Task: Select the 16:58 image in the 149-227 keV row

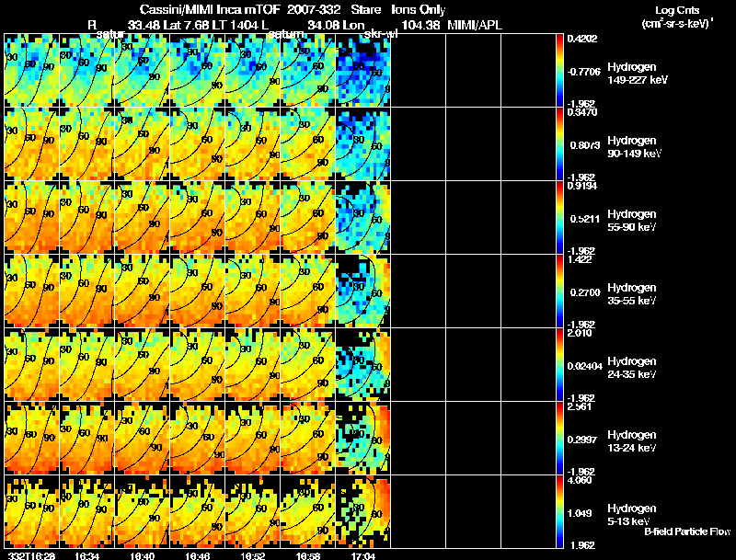Action: click(x=308, y=71)
